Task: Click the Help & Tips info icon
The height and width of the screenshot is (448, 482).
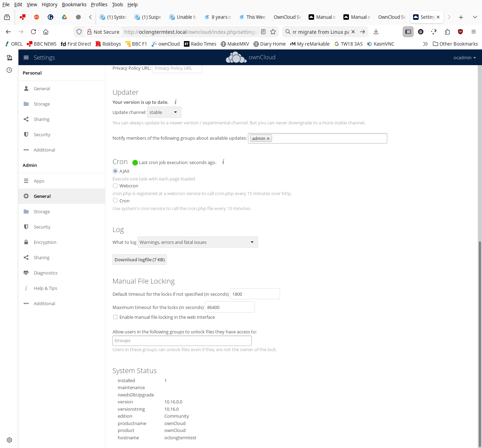Action: [x=26, y=288]
